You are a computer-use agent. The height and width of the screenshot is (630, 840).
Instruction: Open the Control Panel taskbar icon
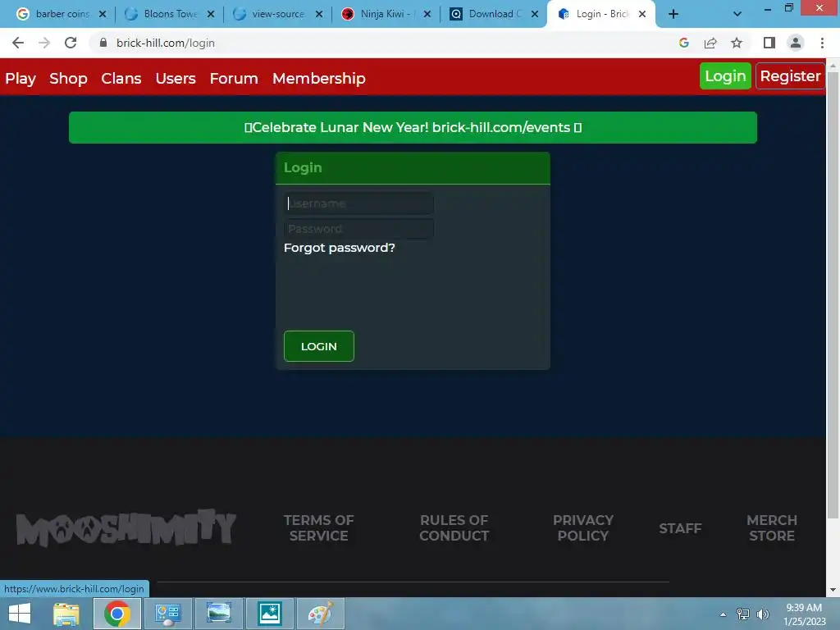tap(167, 614)
